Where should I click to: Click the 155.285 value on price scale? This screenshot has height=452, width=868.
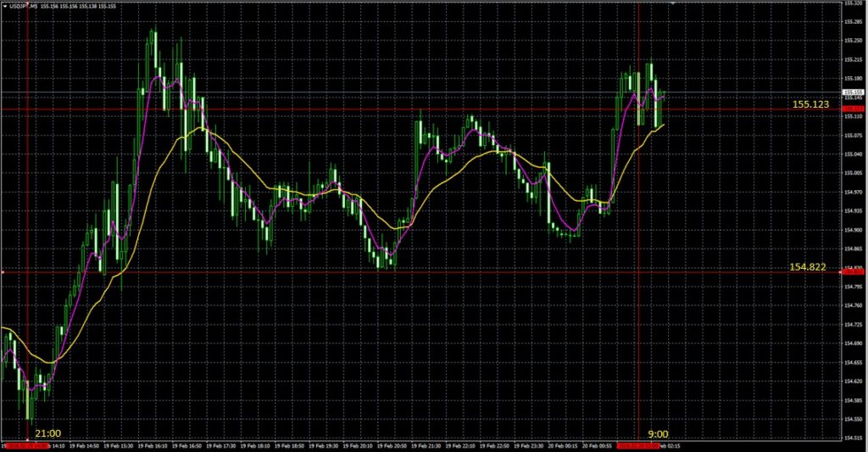coord(853,22)
